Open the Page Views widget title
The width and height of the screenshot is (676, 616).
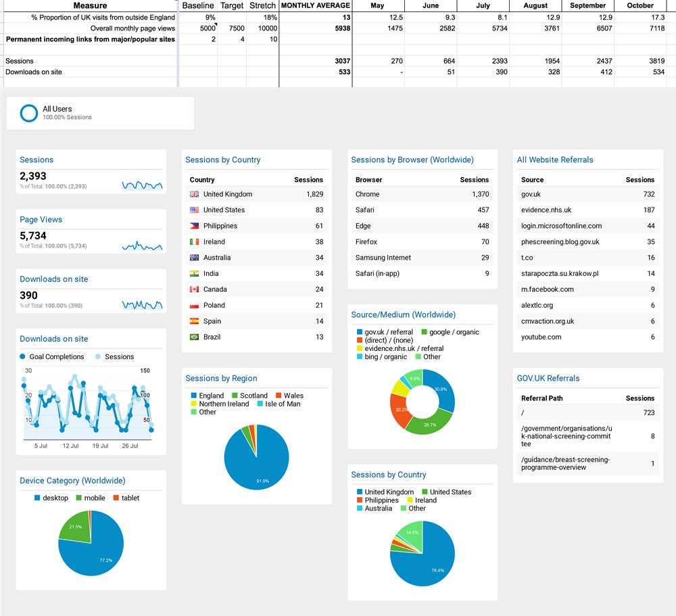point(41,220)
